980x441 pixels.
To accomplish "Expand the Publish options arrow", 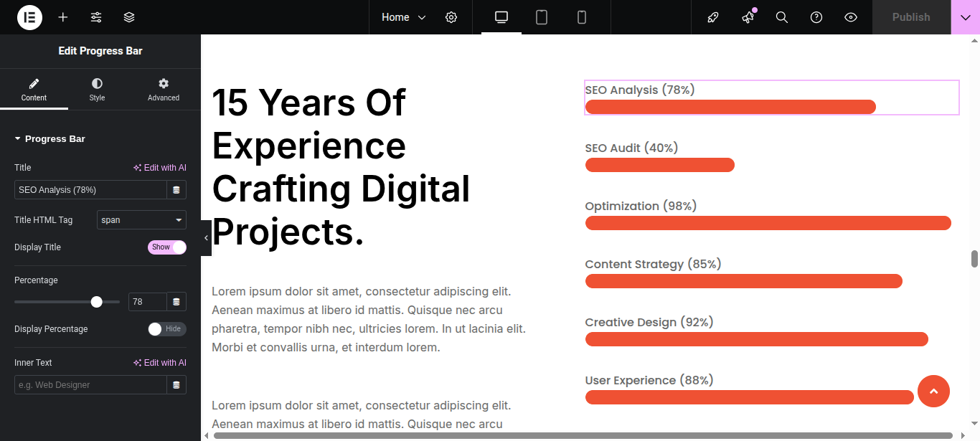I will pos(966,17).
